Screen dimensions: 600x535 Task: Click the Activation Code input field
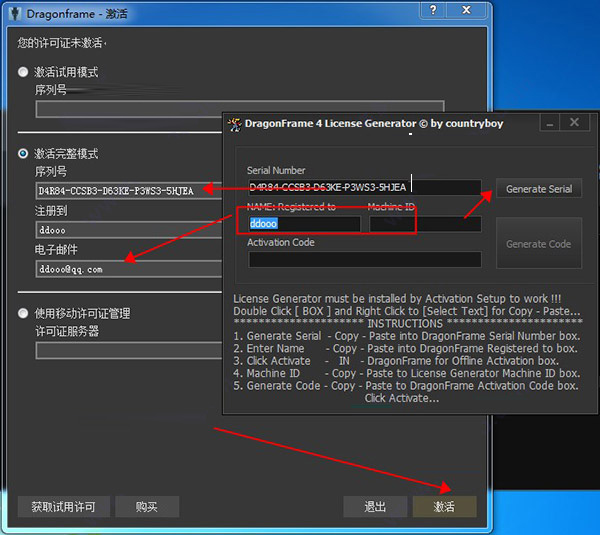pos(364,259)
